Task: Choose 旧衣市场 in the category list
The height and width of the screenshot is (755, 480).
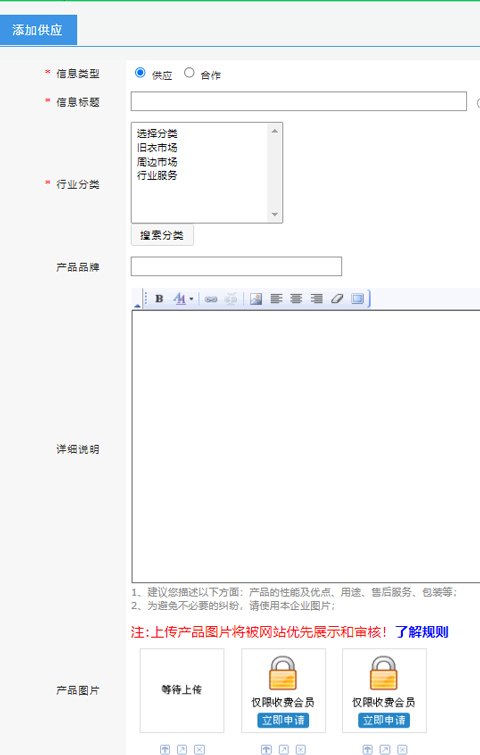Action: click(x=157, y=147)
